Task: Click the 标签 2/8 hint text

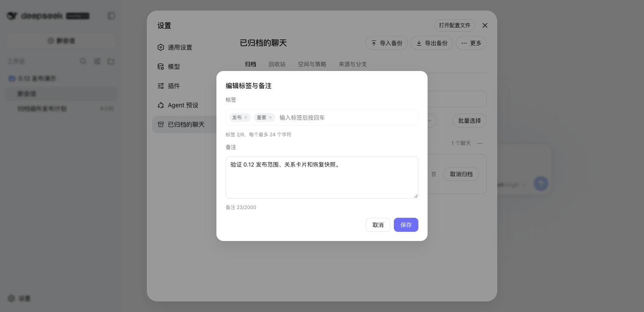Action: coord(258,135)
